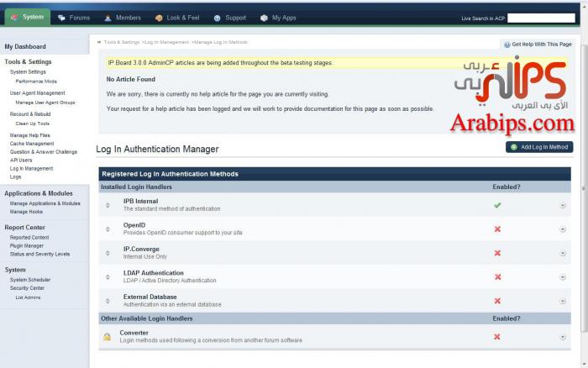Click the drag handle icon next to IPB Internal
Screen dimensions: 588x368
click(108, 205)
